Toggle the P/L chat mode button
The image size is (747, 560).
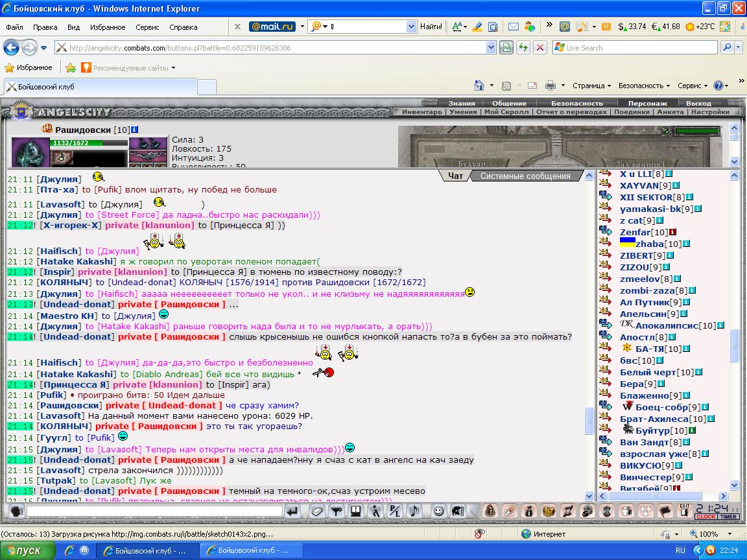[395, 511]
